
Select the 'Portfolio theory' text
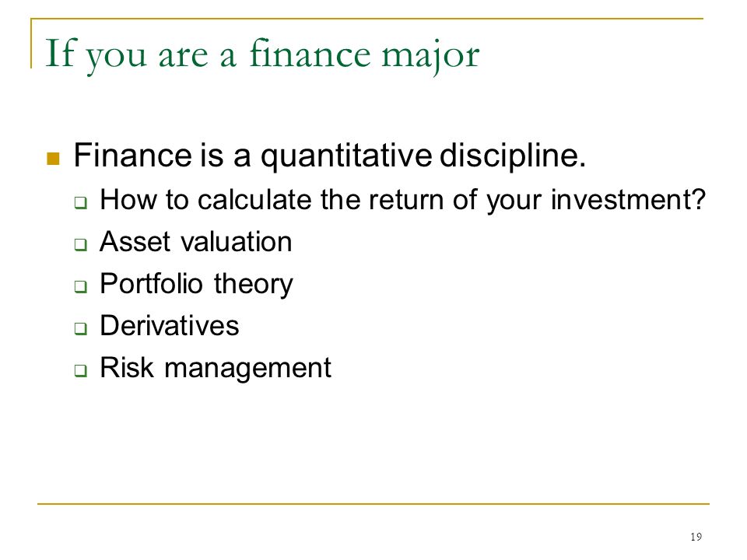coord(196,285)
